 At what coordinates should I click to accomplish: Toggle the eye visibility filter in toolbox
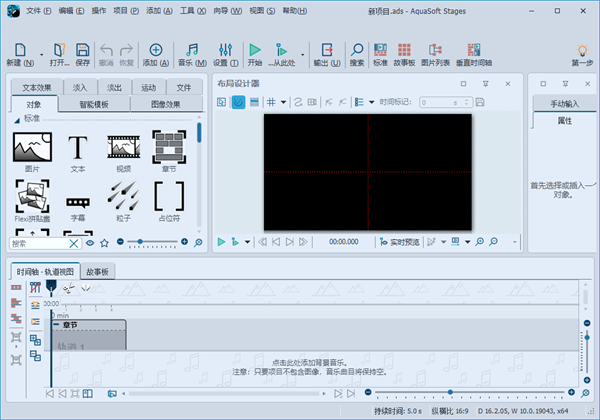click(90, 242)
